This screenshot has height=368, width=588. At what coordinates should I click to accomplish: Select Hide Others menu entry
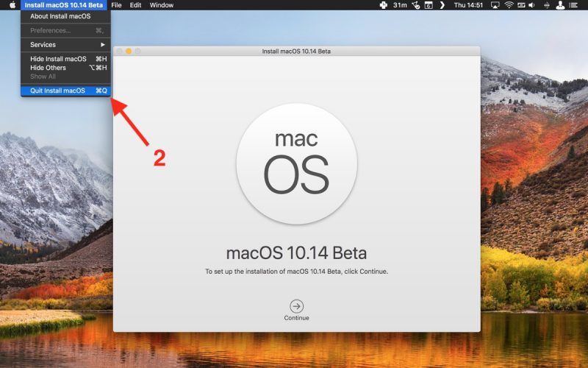[x=65, y=68]
